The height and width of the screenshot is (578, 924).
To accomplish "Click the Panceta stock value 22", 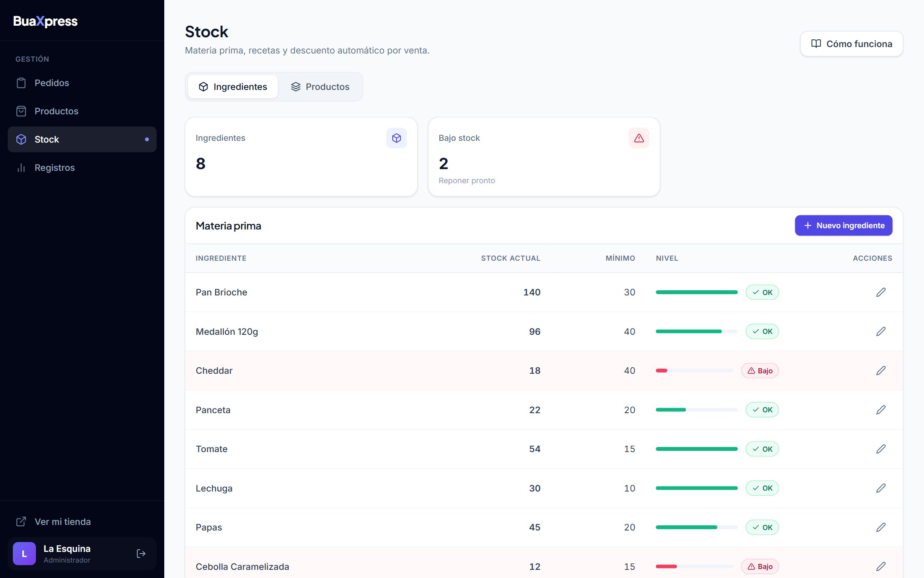I will pyautogui.click(x=535, y=410).
